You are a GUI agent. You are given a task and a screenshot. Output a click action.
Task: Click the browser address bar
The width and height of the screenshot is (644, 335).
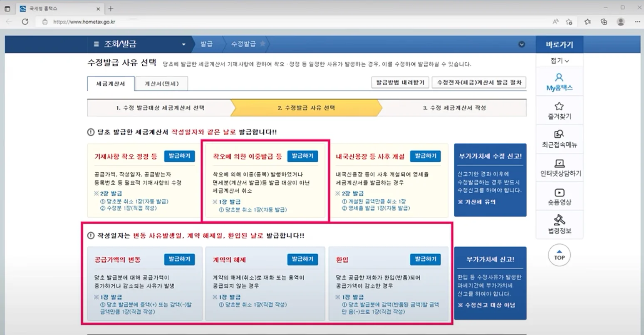(83, 22)
